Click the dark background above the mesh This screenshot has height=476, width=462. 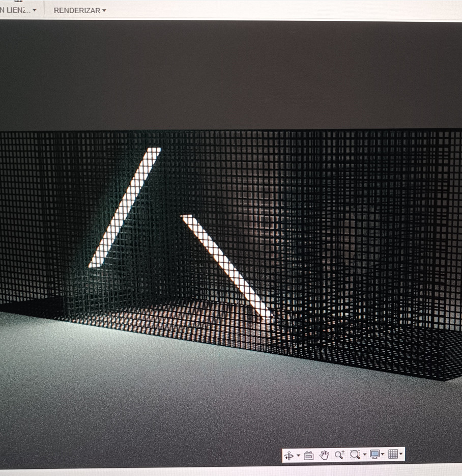click(x=229, y=76)
